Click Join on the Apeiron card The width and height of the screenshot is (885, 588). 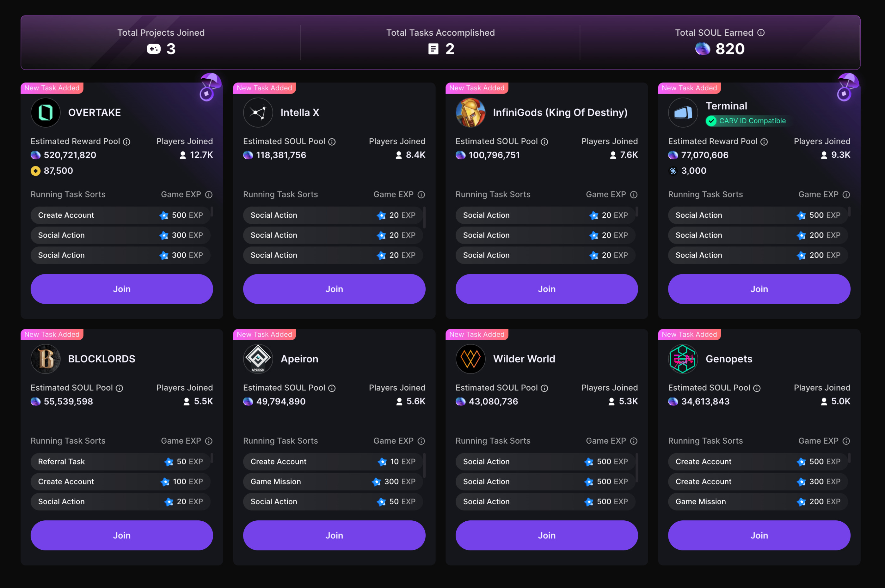[334, 536]
